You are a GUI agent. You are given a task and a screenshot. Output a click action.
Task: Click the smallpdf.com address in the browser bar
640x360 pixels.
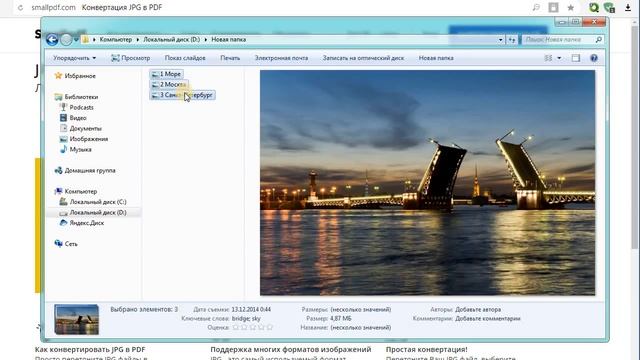click(53, 7)
